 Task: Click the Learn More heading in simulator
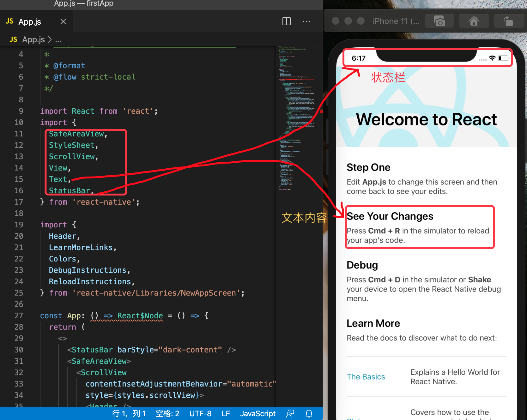click(x=373, y=323)
